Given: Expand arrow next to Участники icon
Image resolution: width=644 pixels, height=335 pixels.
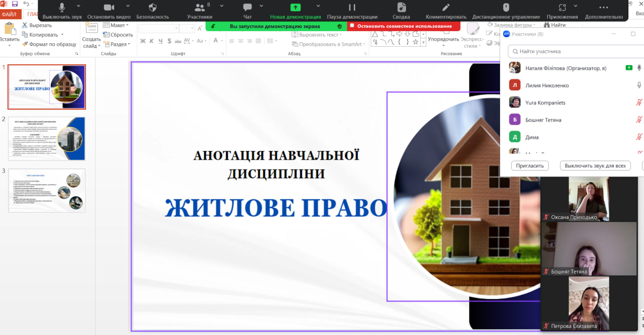Looking at the screenshot, I should [x=222, y=6].
